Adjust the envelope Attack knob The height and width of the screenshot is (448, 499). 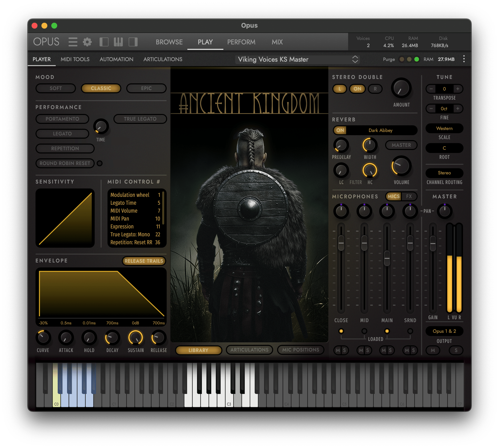pyautogui.click(x=66, y=337)
